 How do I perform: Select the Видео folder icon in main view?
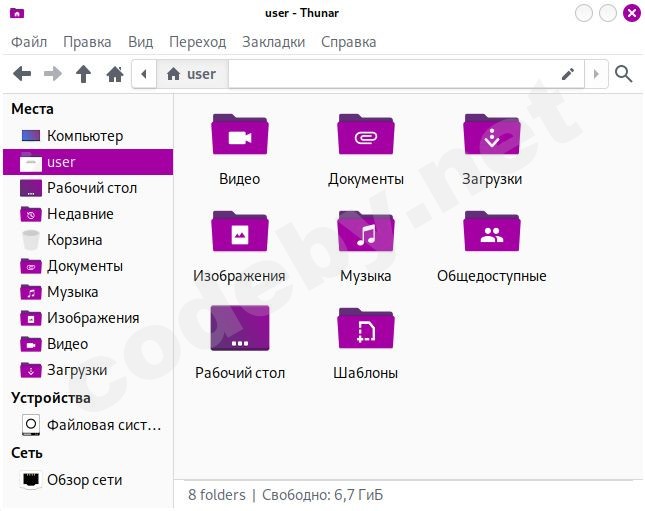click(240, 134)
